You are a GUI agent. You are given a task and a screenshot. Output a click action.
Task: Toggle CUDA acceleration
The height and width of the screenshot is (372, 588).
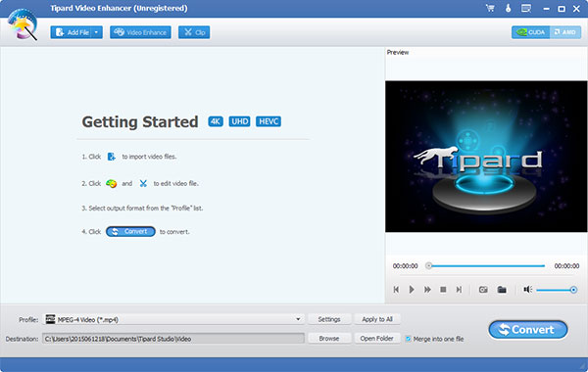[x=530, y=32]
